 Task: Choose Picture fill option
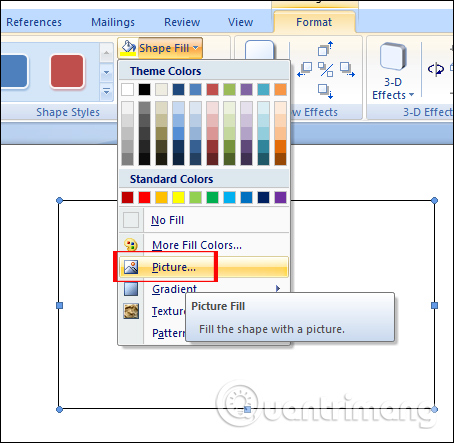click(x=204, y=267)
